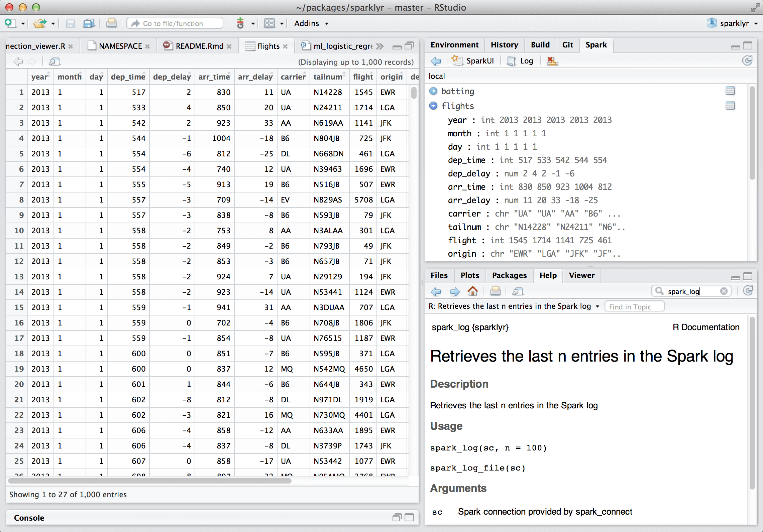Click the Log icon in the Spark pane

point(520,60)
